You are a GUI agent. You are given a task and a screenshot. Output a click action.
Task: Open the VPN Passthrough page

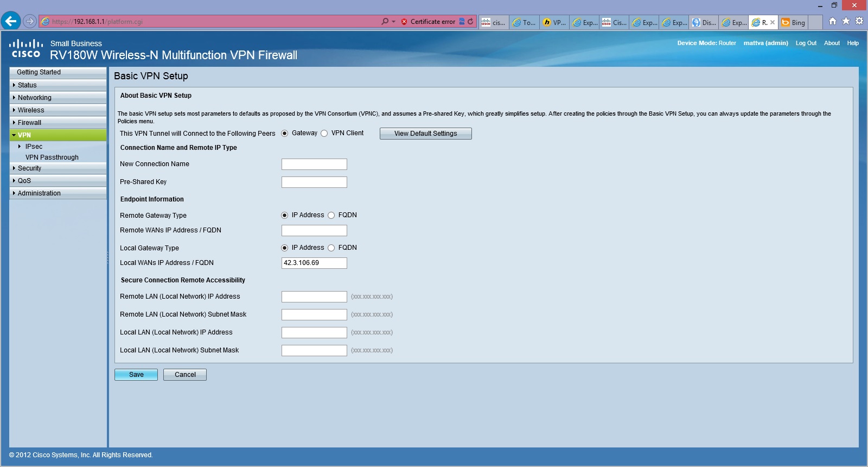point(52,157)
